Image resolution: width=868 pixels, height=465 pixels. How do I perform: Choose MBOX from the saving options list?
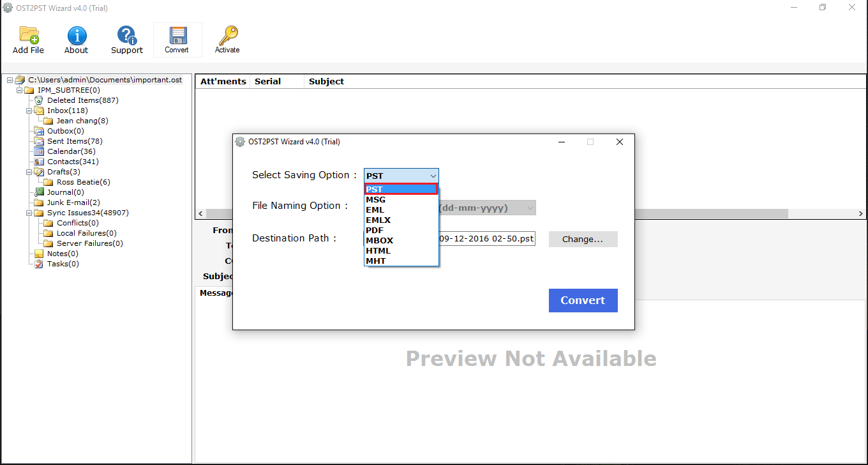click(380, 240)
